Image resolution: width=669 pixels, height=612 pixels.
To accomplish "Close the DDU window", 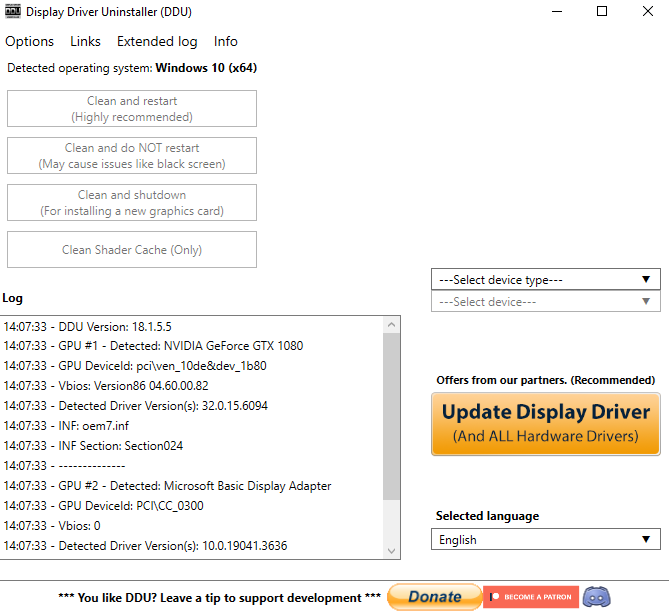I will coord(648,12).
